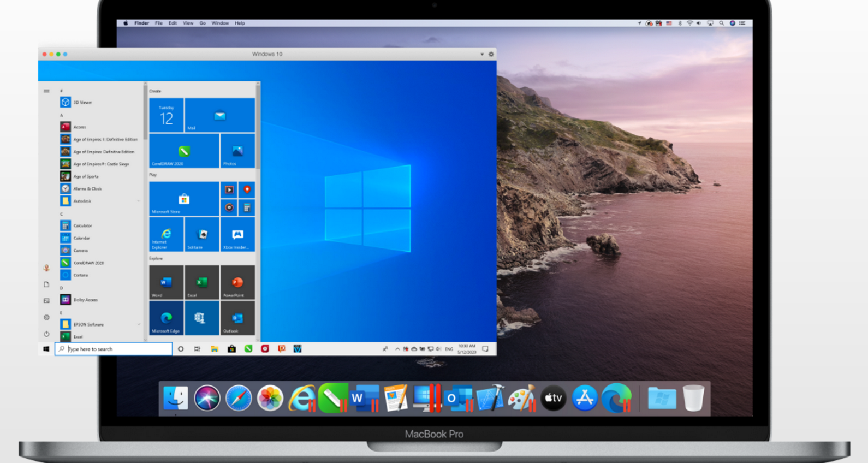Open the Parallels window title dropdown arrow

click(481, 54)
